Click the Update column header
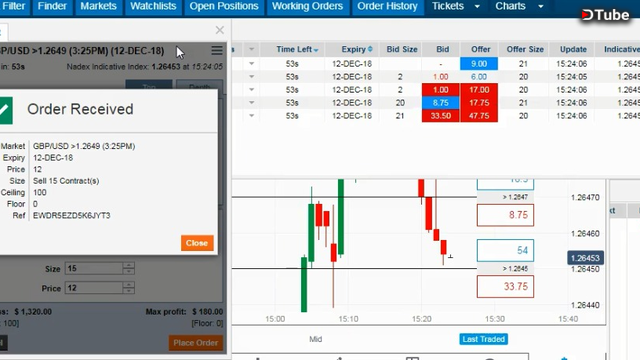 click(x=573, y=49)
